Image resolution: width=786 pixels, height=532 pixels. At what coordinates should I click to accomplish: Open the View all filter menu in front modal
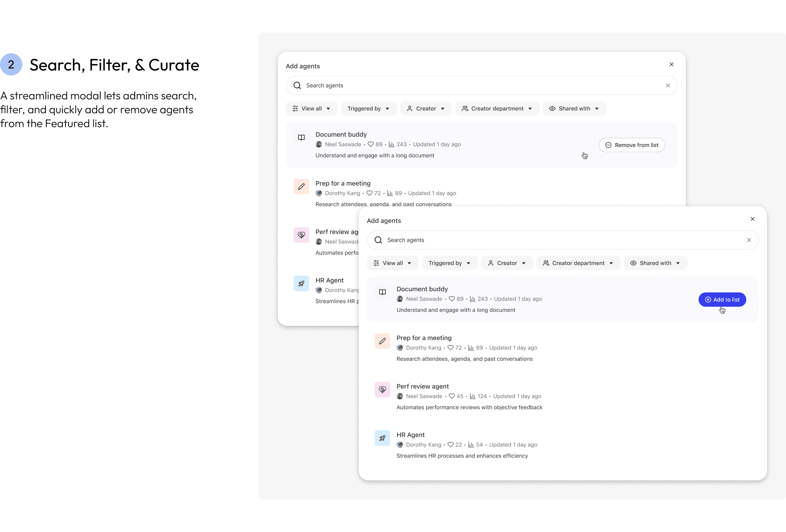point(393,263)
